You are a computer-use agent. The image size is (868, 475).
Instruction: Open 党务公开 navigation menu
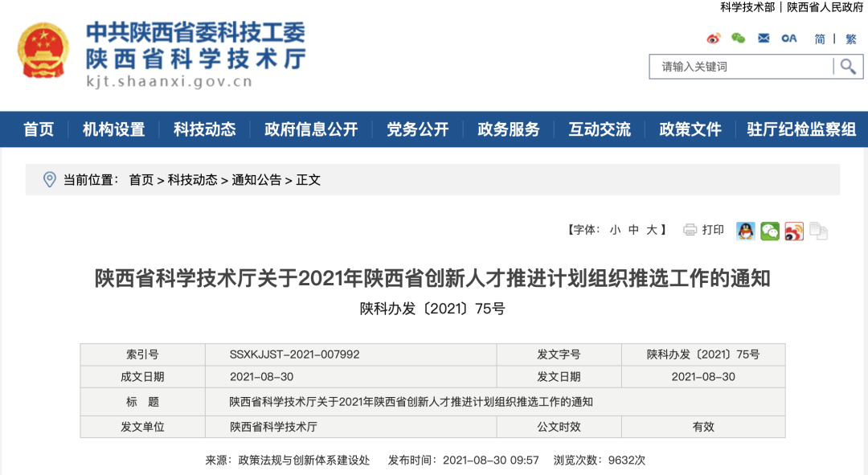(x=417, y=129)
